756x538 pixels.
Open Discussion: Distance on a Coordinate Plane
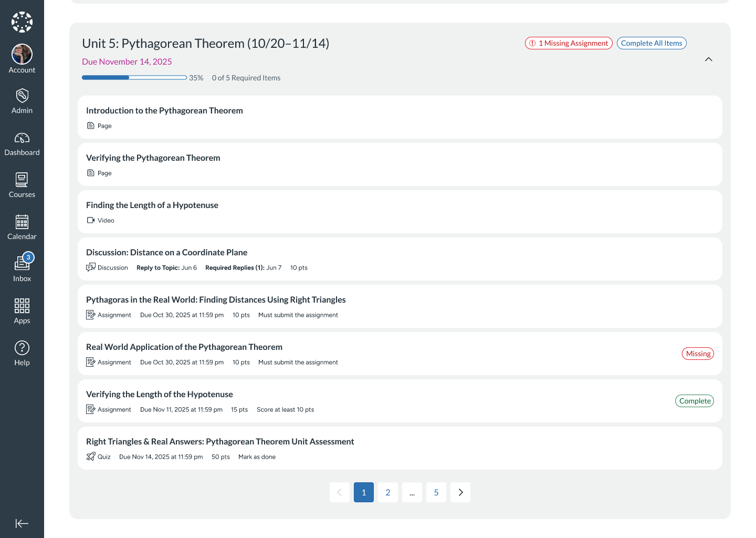click(166, 252)
